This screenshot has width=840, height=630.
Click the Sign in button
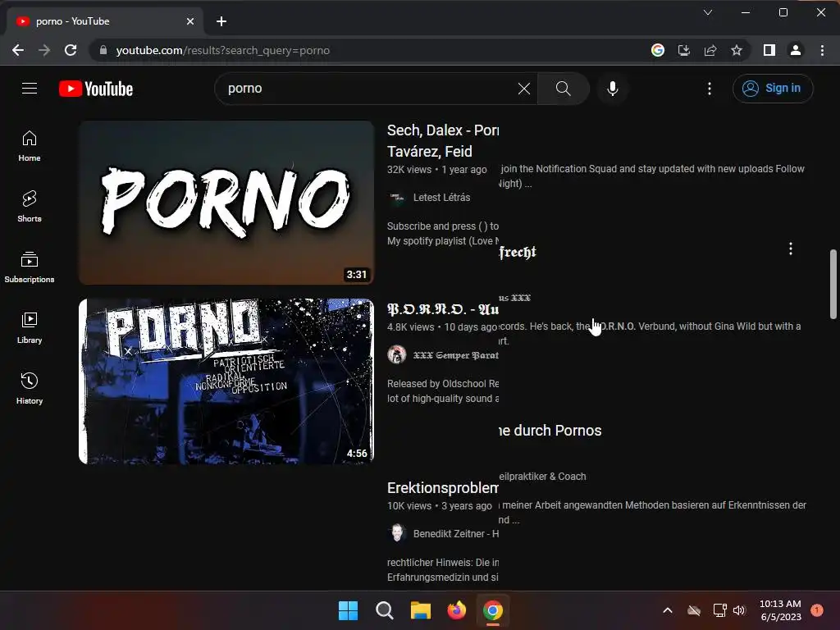pos(773,89)
